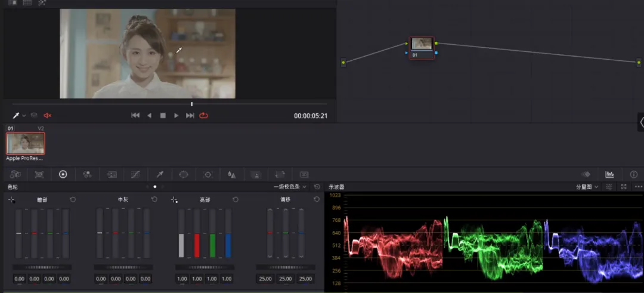Open the Curves palette icon

coord(135,174)
